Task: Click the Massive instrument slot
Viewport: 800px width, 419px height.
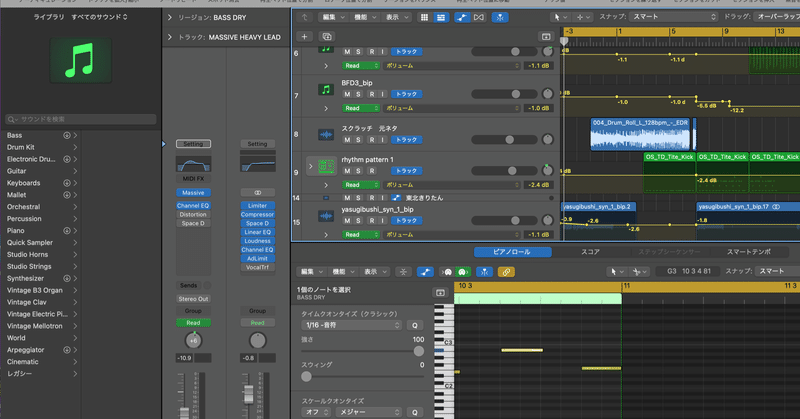Action: [193, 192]
